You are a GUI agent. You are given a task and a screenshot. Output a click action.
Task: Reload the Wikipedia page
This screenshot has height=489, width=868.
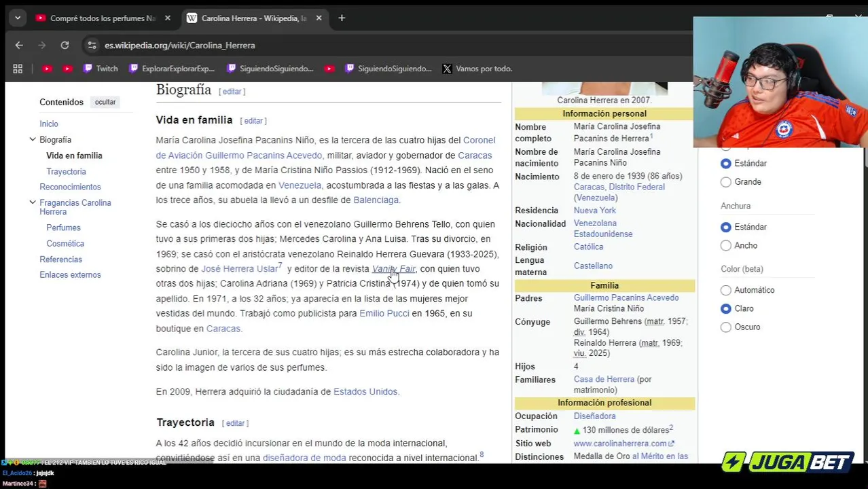click(x=65, y=46)
